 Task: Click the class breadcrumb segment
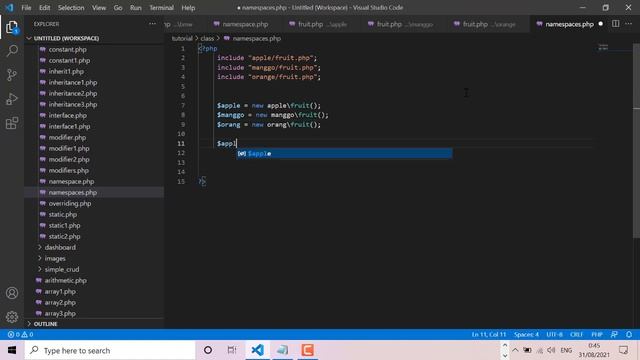[207, 38]
